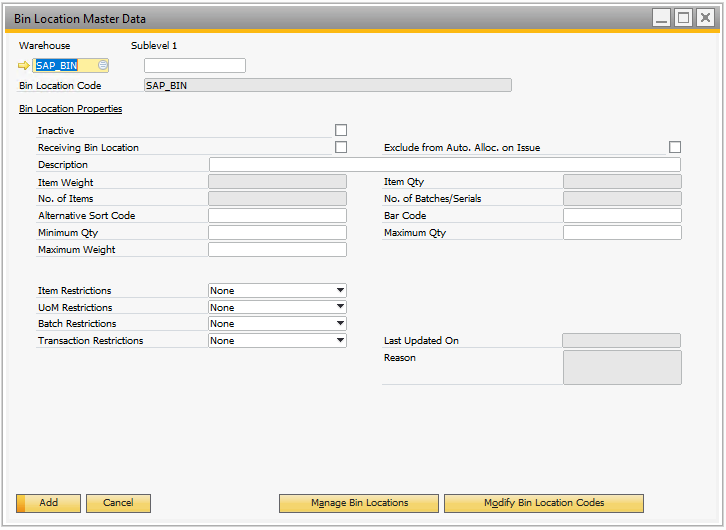Select the Sublevel 1 input box
Viewport: 726px width, 530px height.
[194, 66]
